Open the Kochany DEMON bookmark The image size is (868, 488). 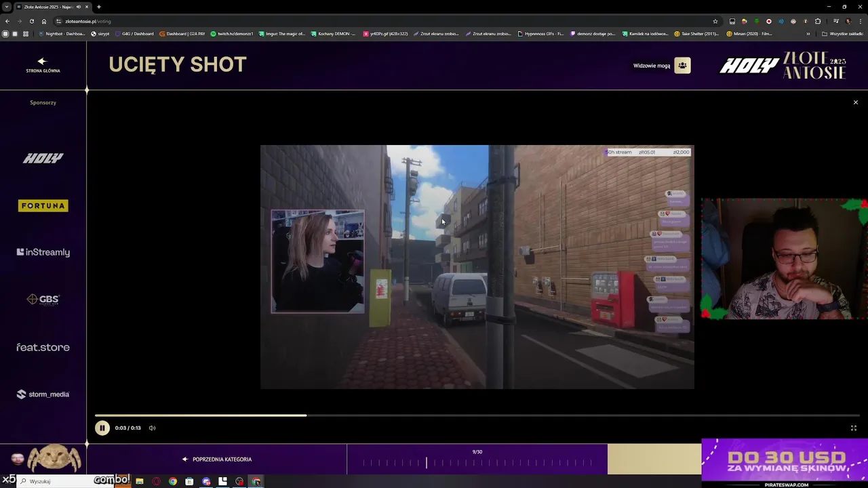pos(333,34)
